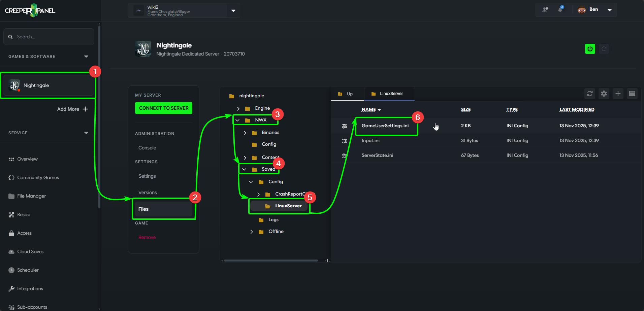Toggle the config editor icon beside ServerState.ini
644x311 pixels.
(x=344, y=155)
